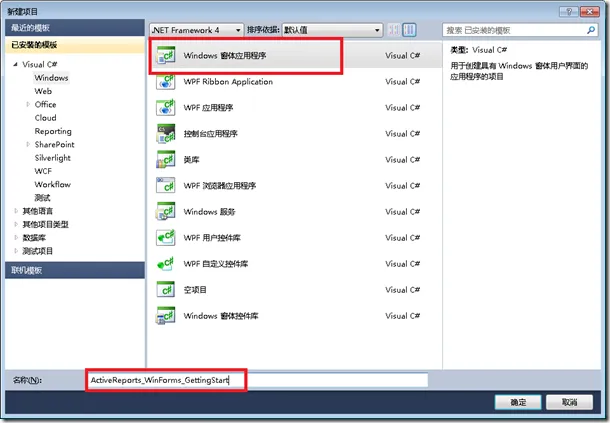Expand the 数据库 tree node

point(16,237)
